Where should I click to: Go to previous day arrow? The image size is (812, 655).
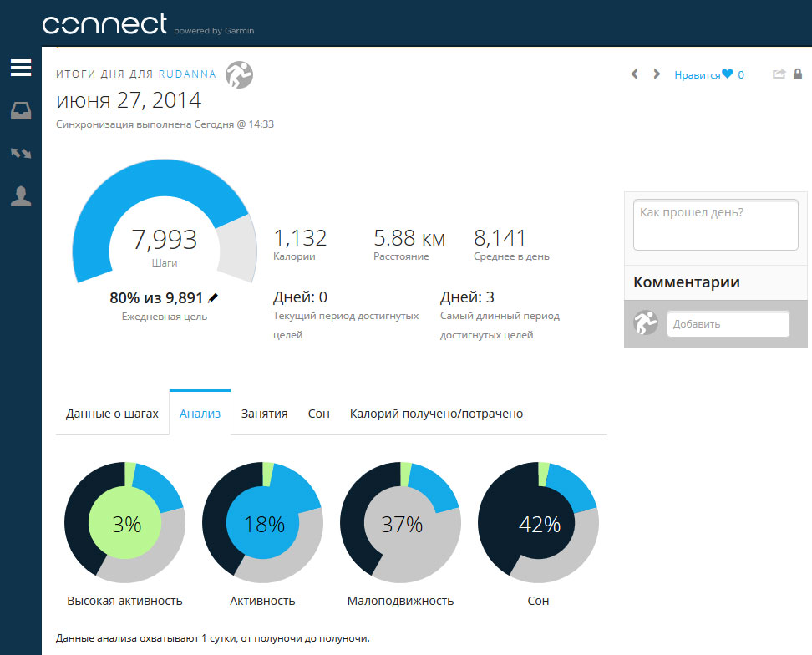click(x=634, y=74)
